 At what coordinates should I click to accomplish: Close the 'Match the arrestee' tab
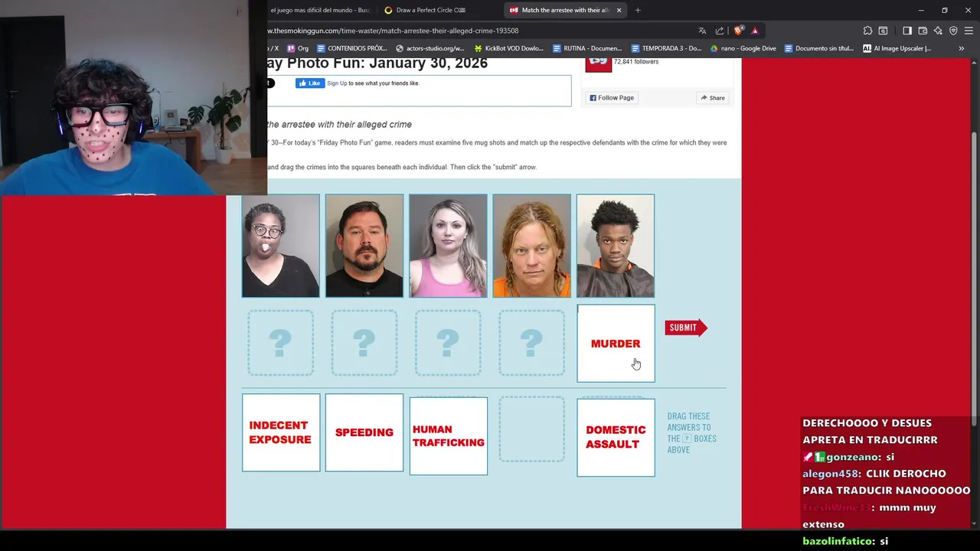(619, 10)
